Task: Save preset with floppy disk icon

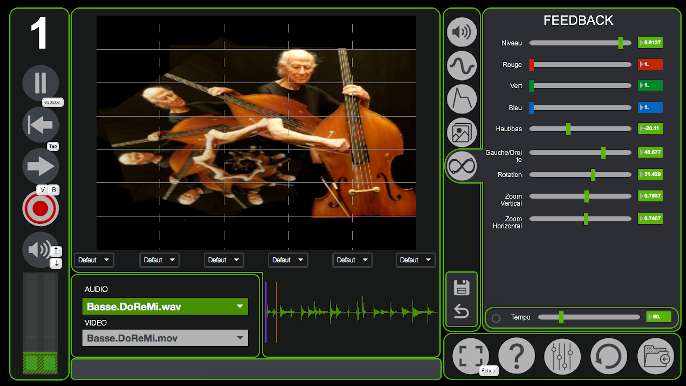Action: click(x=461, y=288)
